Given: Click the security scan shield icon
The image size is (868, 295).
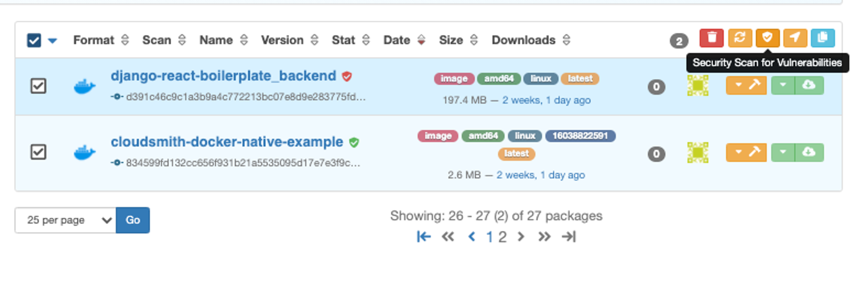Looking at the screenshot, I should 767,38.
